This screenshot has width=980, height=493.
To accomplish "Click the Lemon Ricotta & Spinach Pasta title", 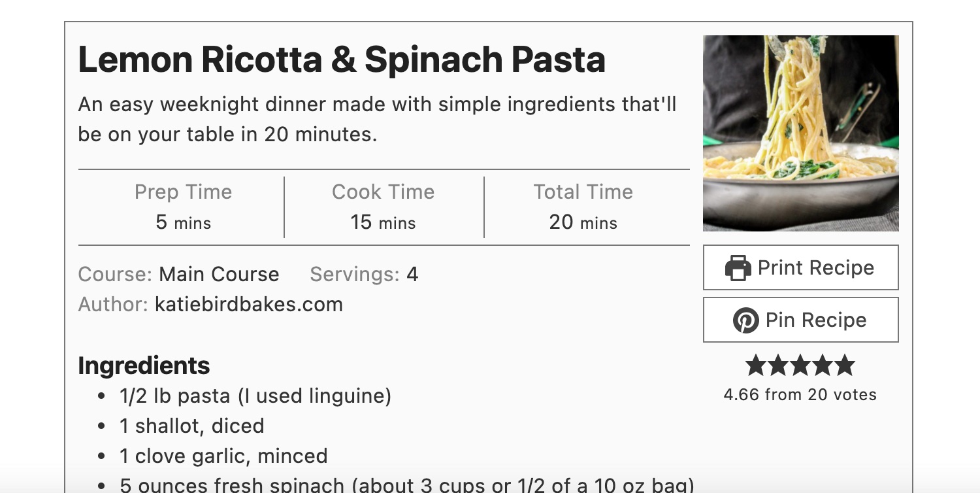I will click(342, 59).
